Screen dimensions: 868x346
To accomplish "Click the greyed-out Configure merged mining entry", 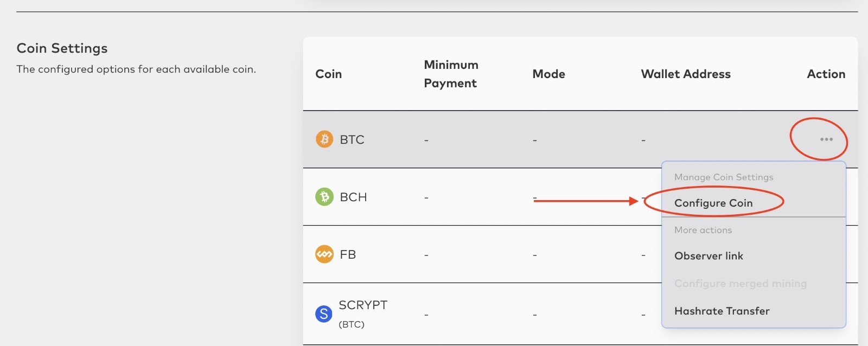I will (x=740, y=284).
